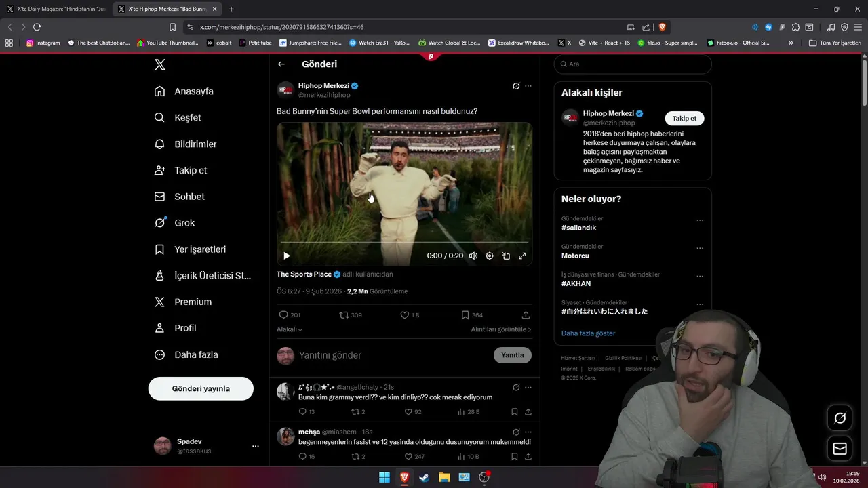The width and height of the screenshot is (868, 488).
Task: Open more options for #sallandık trend
Action: [x=700, y=220]
